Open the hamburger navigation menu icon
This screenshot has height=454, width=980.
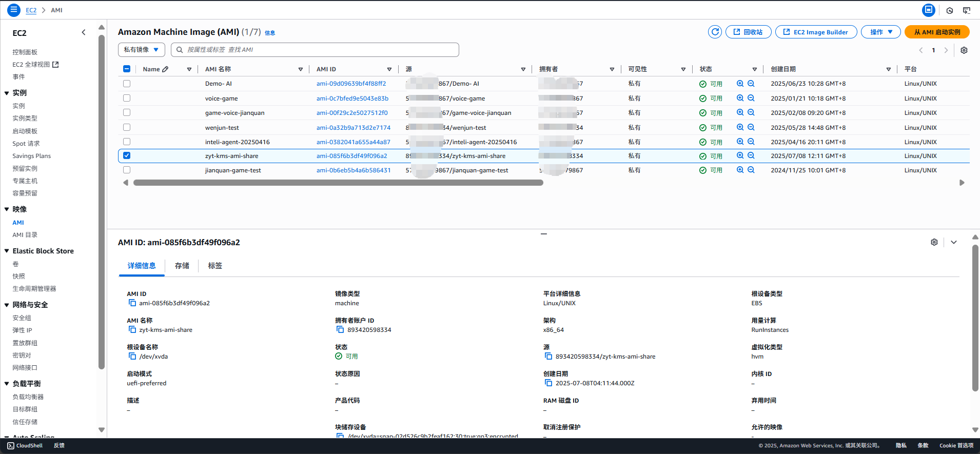tap(14, 10)
